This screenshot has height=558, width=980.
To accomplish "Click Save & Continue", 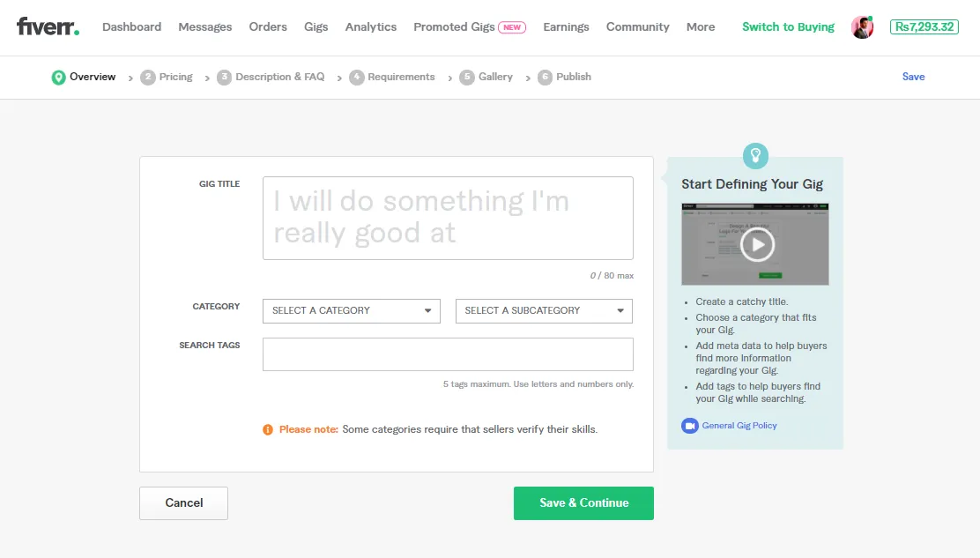I will [x=583, y=503].
